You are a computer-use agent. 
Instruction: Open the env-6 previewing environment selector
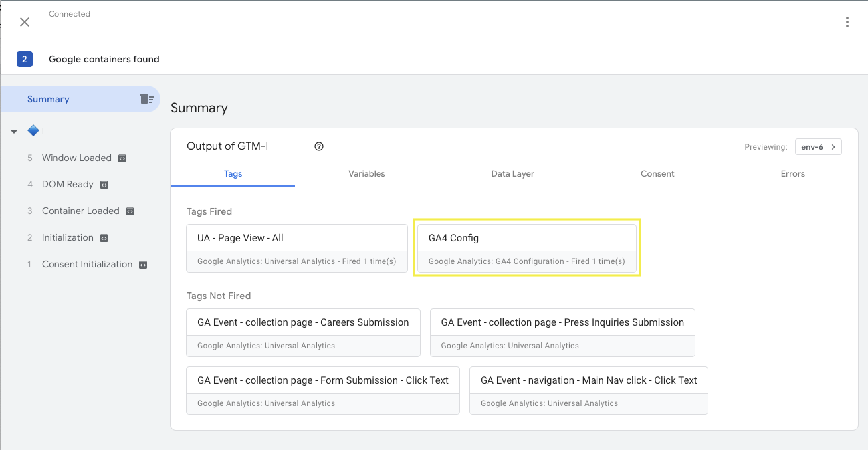coord(818,147)
